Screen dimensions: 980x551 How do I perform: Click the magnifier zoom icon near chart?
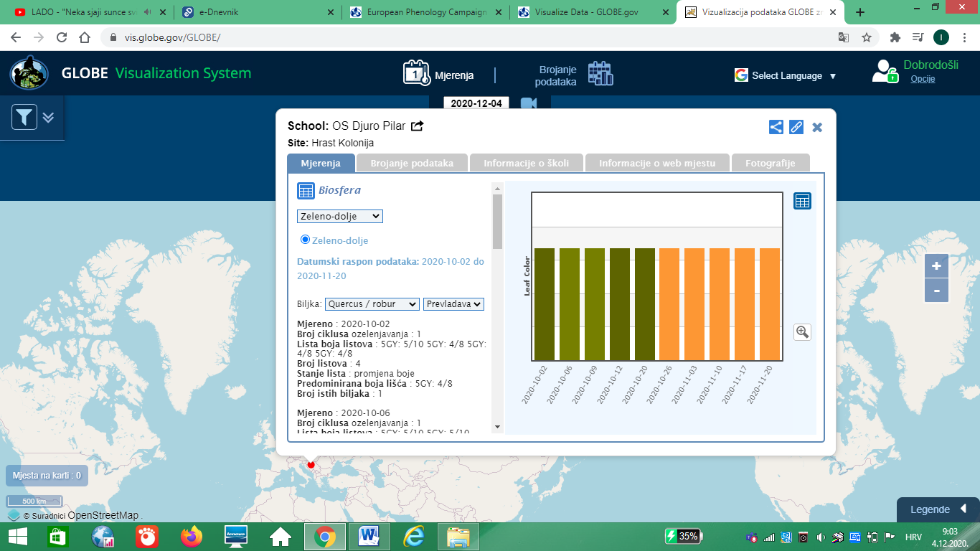coord(802,332)
